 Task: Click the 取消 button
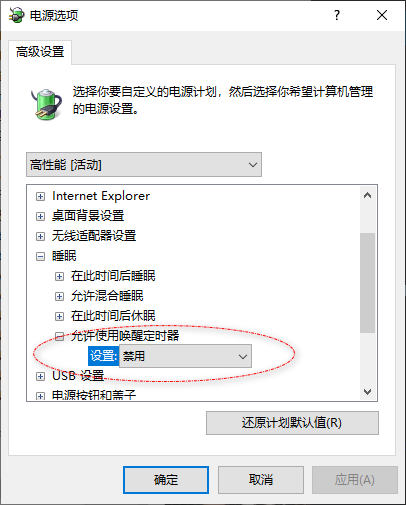261,480
